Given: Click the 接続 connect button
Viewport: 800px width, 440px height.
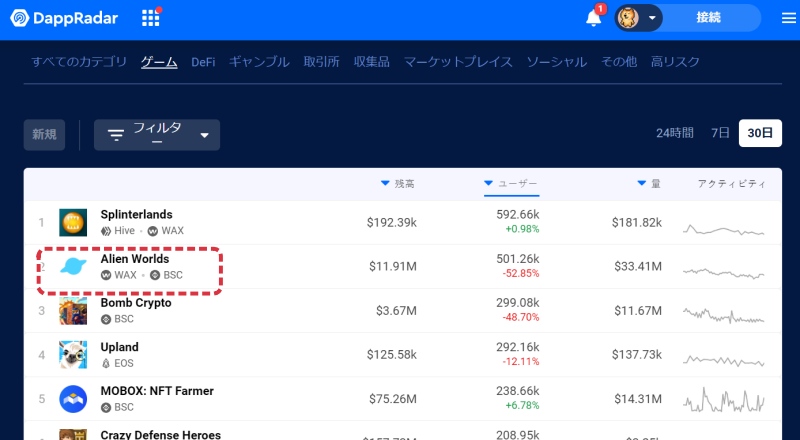Looking at the screenshot, I should (x=709, y=17).
